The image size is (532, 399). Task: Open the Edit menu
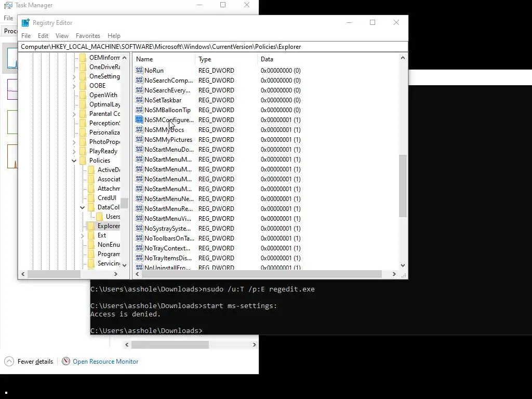pos(43,36)
